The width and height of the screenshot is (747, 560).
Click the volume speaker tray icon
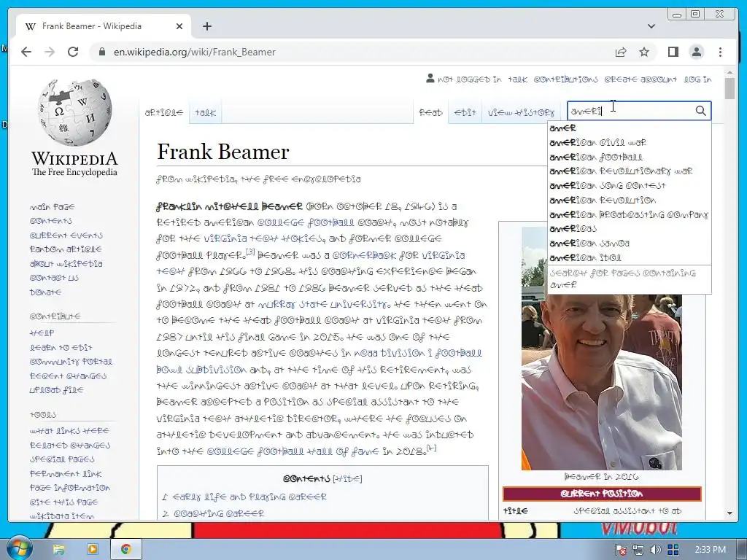point(656,550)
